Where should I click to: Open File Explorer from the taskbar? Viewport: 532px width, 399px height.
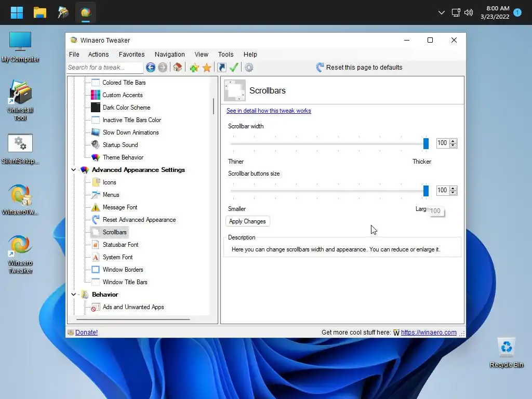point(39,12)
